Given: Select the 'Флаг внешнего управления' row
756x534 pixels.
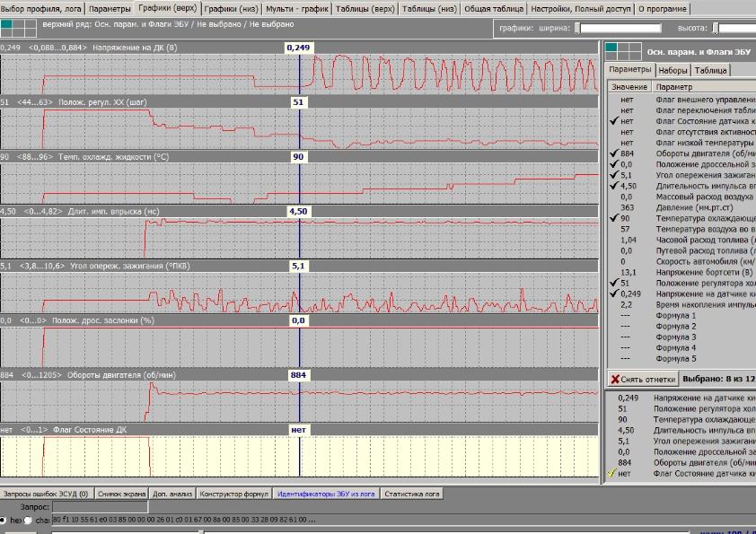Looking at the screenshot, I should tap(681, 100).
